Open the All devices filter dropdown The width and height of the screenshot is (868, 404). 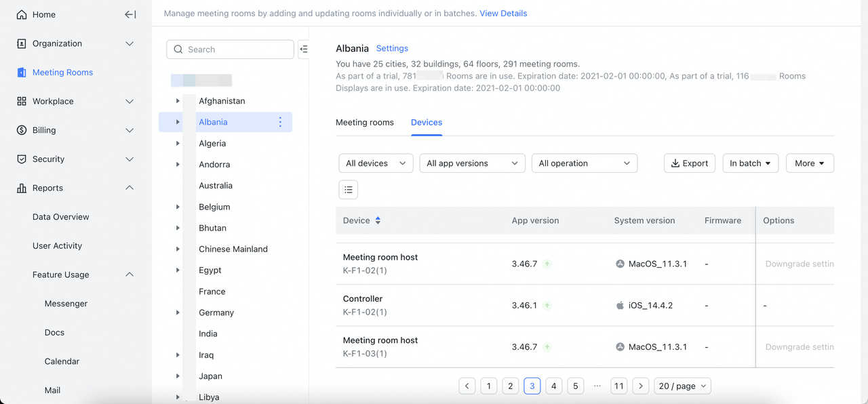coord(376,163)
